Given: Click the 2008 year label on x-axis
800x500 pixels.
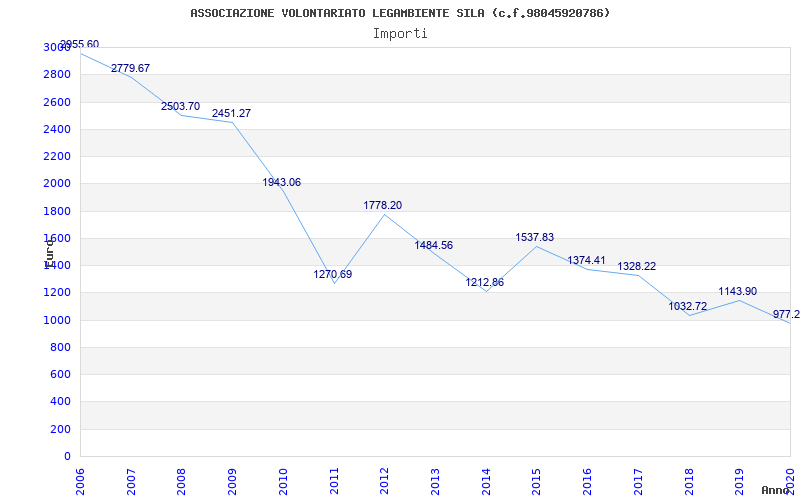Looking at the screenshot, I should (x=182, y=482).
